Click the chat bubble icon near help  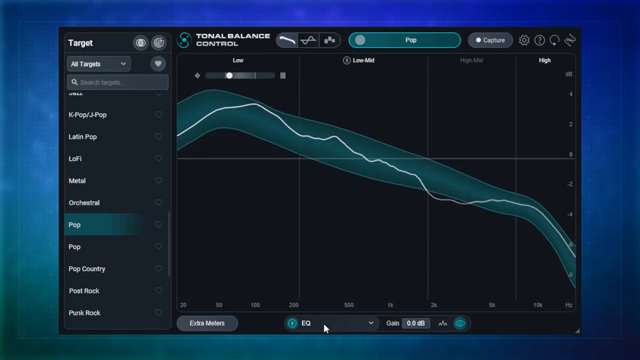[554, 40]
